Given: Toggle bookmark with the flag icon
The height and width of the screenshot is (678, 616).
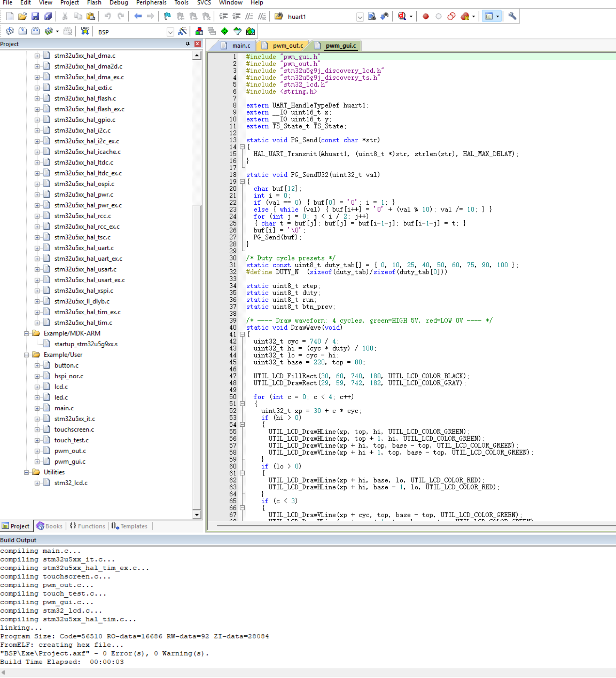Looking at the screenshot, I should pyautogui.click(x=167, y=16).
